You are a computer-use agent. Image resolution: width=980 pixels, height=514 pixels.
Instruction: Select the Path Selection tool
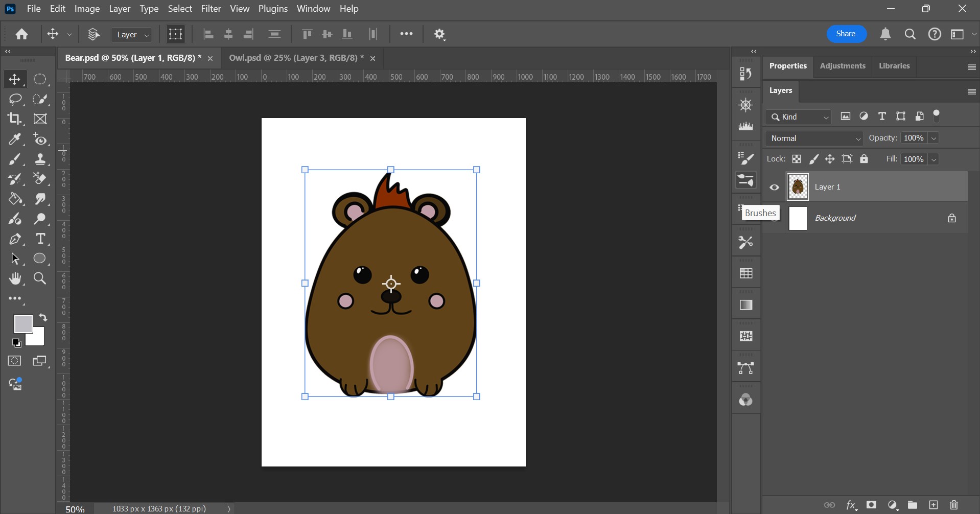(15, 259)
